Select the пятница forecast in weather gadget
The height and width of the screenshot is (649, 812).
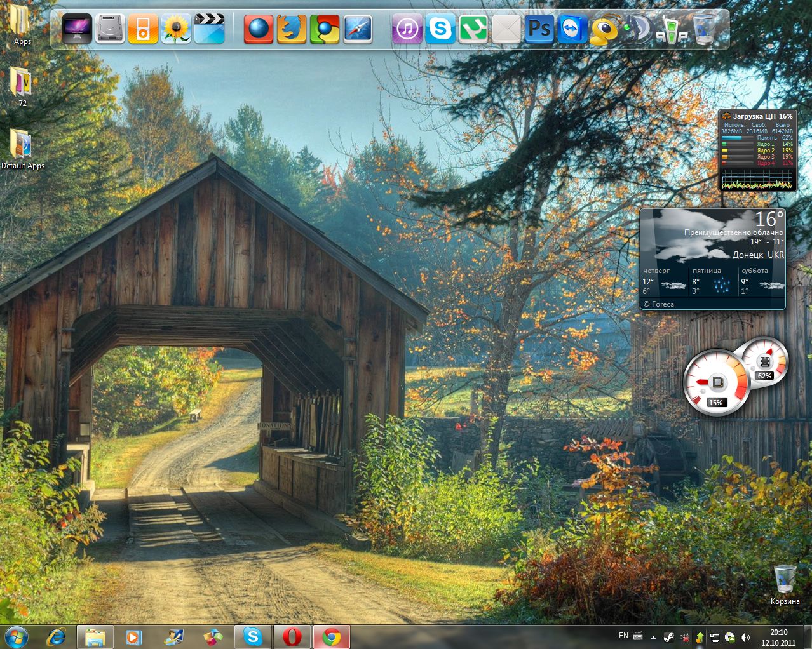713,281
